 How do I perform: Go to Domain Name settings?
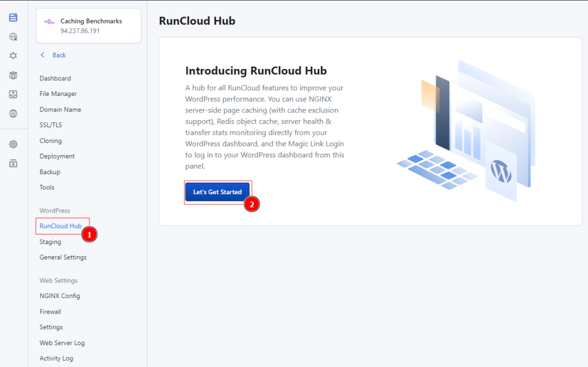(60, 110)
